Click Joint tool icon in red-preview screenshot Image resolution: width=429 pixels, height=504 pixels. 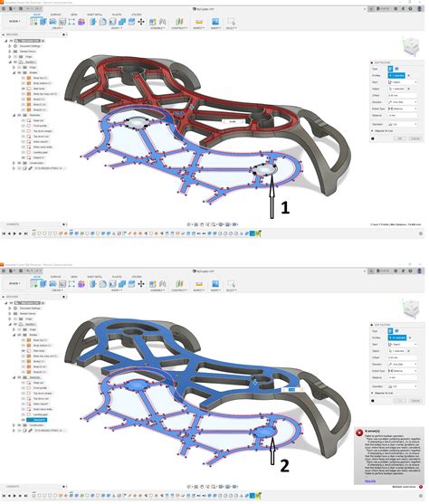[x=163, y=22]
